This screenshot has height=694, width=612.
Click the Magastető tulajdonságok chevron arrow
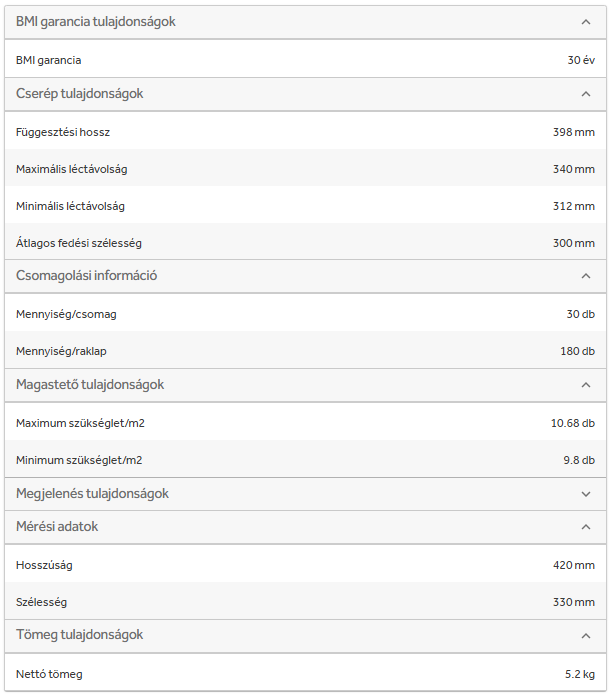(586, 385)
